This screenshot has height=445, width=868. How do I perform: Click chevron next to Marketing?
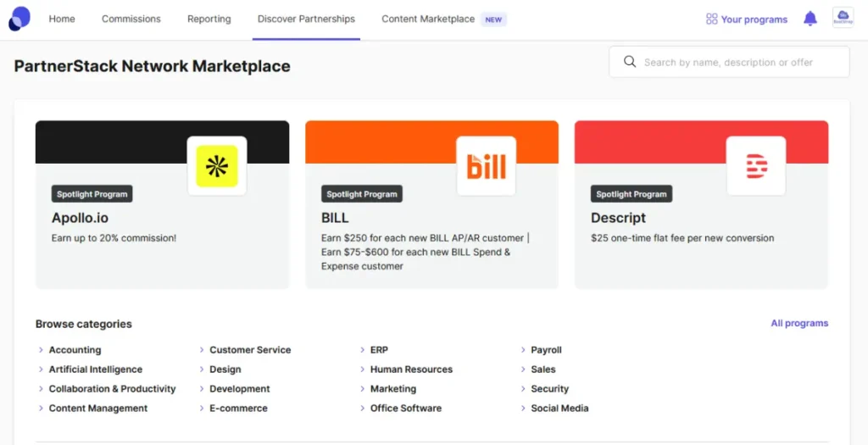(363, 388)
